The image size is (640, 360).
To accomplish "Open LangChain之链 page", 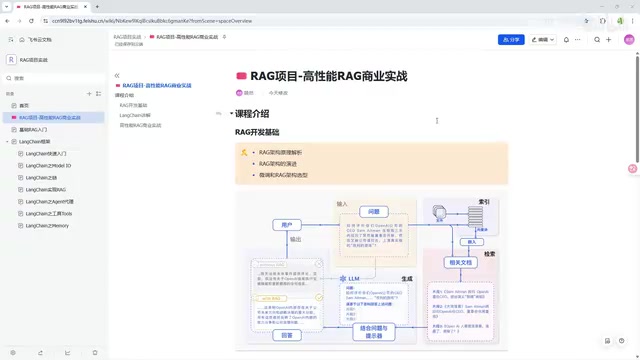I will 41,178.
